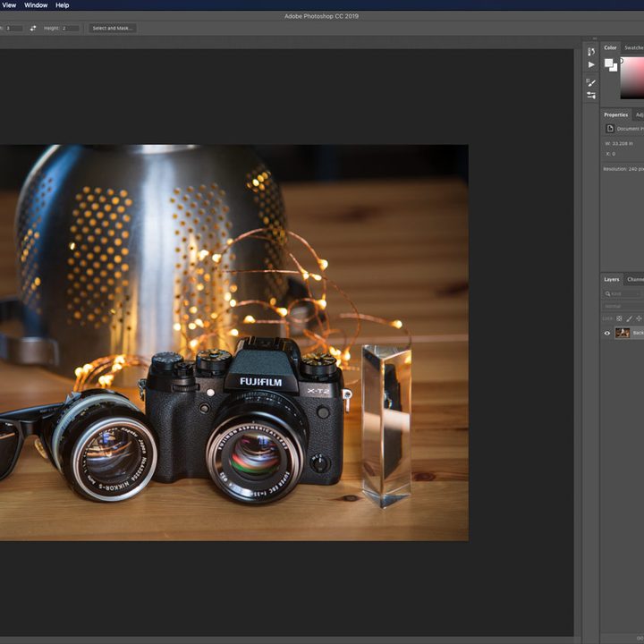Swap width and height values icon
Viewport: 644px width, 644px height.
[x=33, y=29]
